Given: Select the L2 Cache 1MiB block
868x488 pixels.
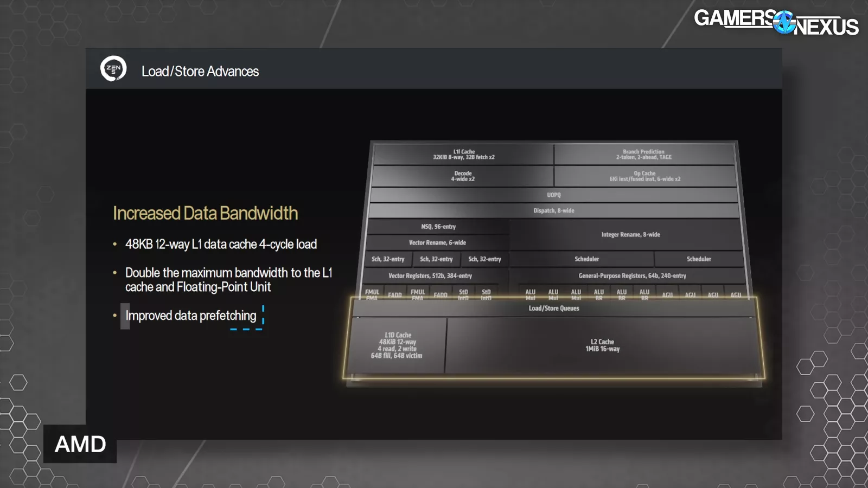Looking at the screenshot, I should click(x=602, y=345).
